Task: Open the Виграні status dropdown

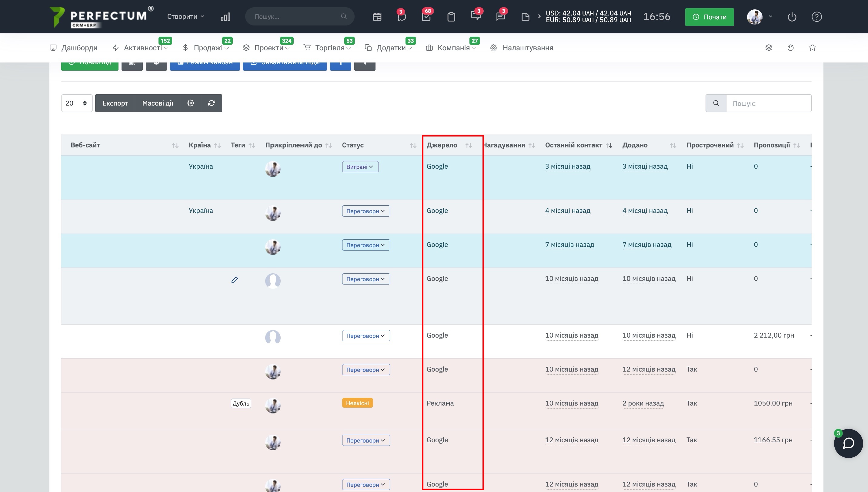Action: point(360,167)
